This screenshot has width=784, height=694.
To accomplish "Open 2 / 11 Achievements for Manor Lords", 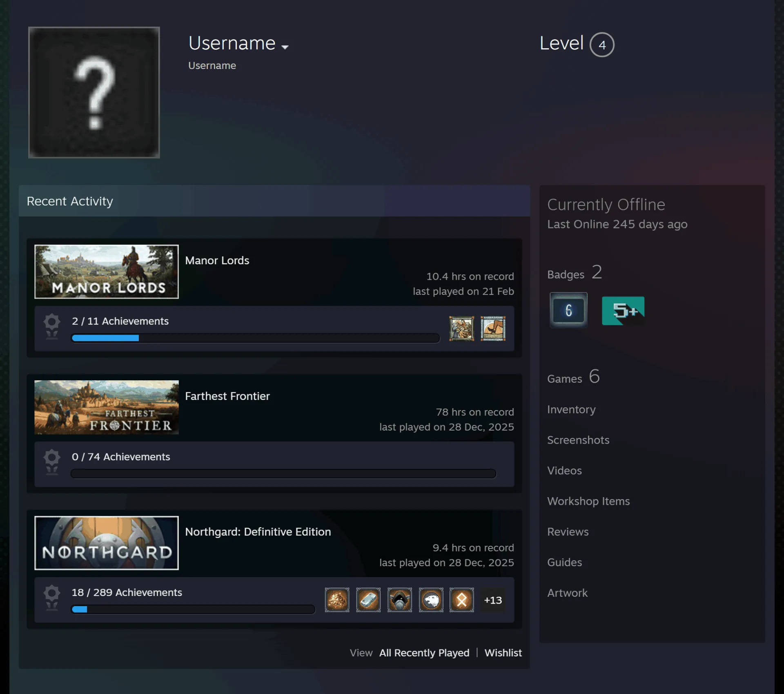I will [120, 321].
